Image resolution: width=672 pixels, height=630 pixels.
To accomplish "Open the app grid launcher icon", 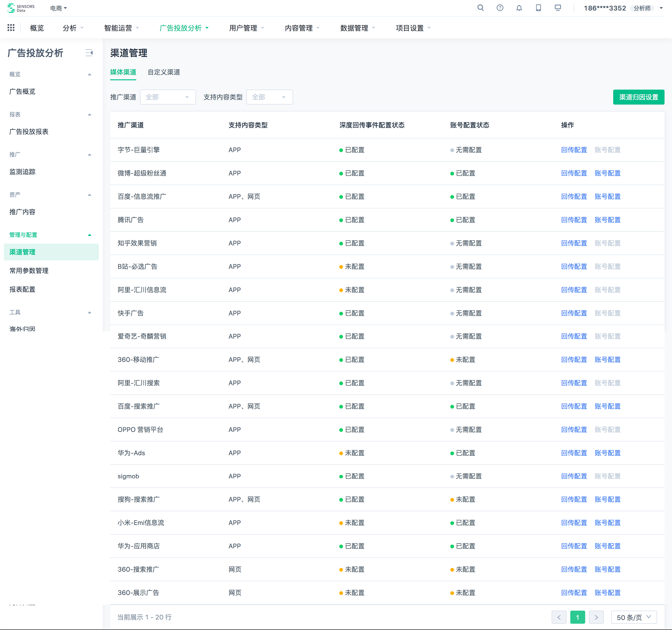I will (x=11, y=28).
